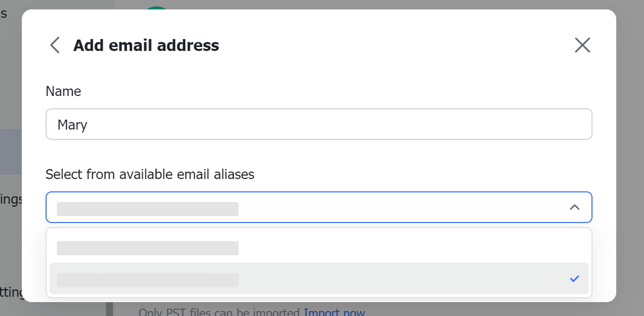Open the Select from available email aliases combo box
The width and height of the screenshot is (644, 316).
pyautogui.click(x=318, y=207)
